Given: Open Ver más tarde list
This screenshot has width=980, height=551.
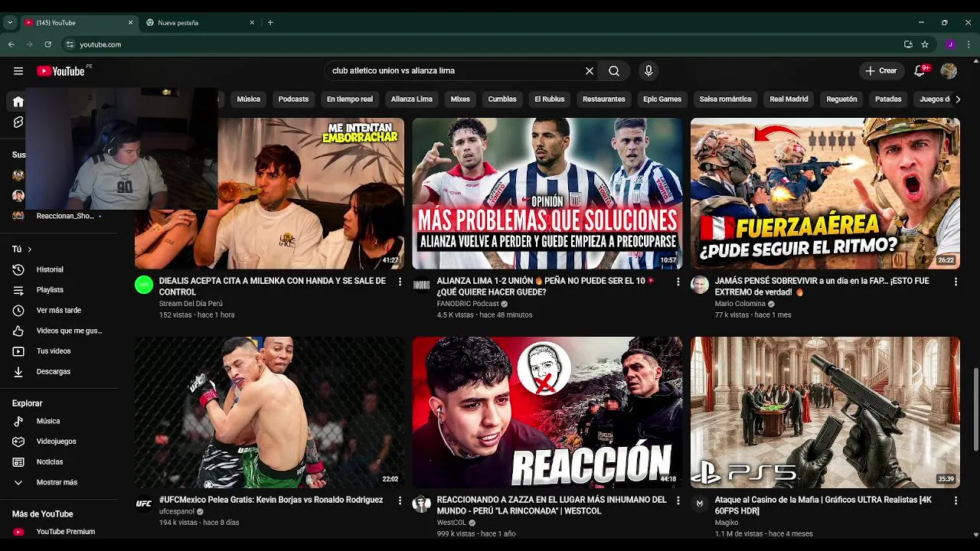Looking at the screenshot, I should point(59,310).
